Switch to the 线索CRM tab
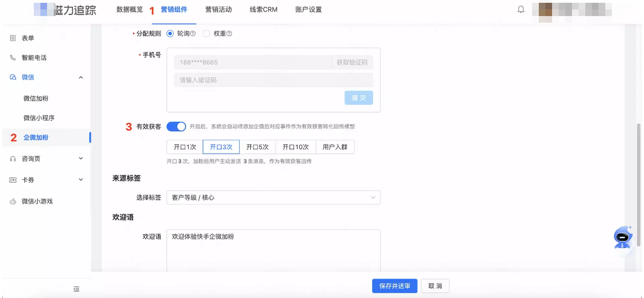This screenshot has height=298, width=644. [x=264, y=9]
